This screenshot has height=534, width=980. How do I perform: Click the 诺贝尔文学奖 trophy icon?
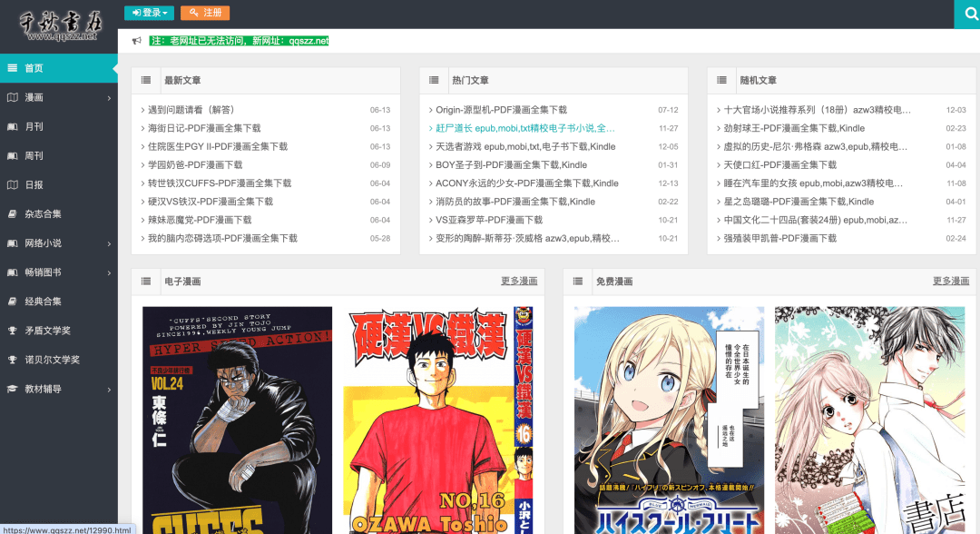(x=13, y=360)
